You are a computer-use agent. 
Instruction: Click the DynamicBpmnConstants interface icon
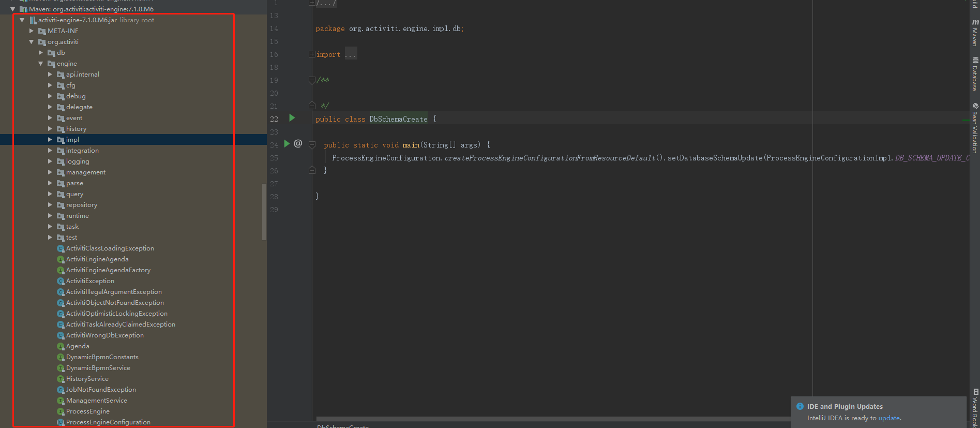[x=61, y=358]
